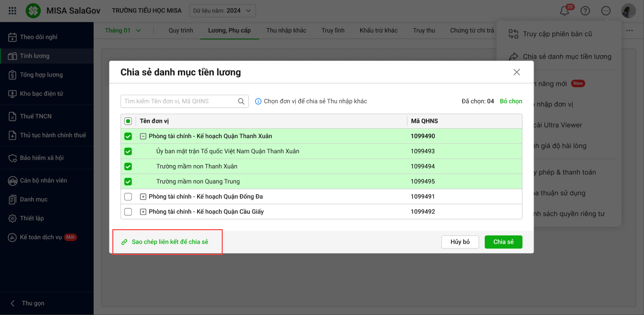Focus the Tìm kiếm Tên đơn vị search field
Viewport: 644px width, 315px height.
(x=178, y=102)
